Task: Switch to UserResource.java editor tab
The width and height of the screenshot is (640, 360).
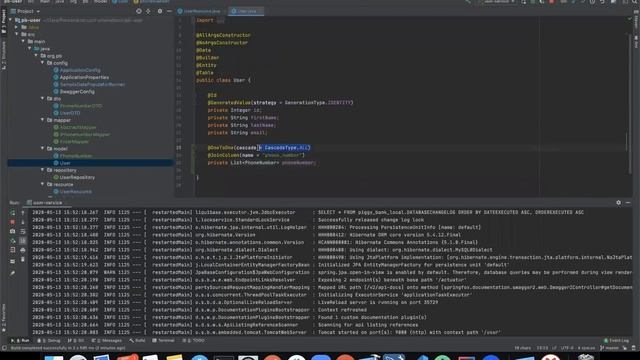Action: tap(202, 11)
